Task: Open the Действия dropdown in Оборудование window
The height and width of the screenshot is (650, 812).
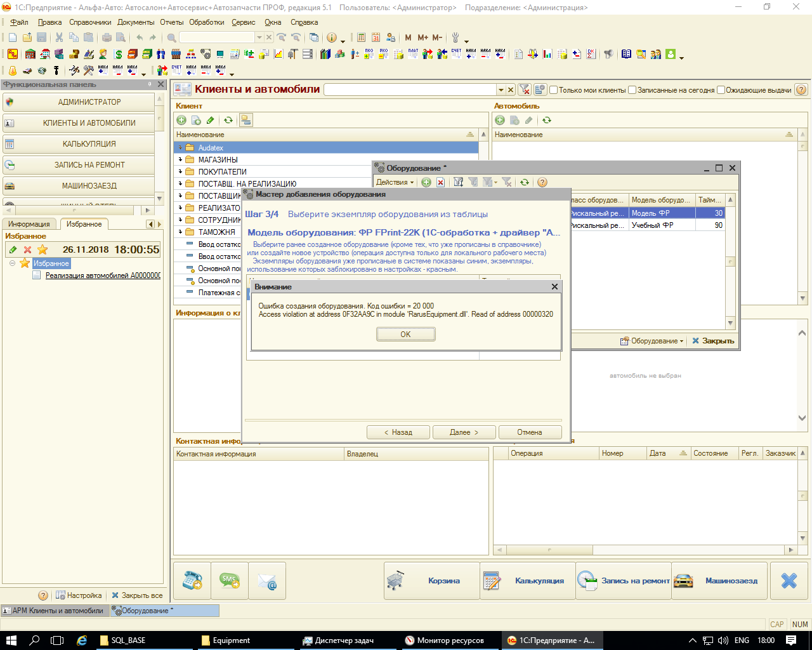Action: tap(395, 182)
